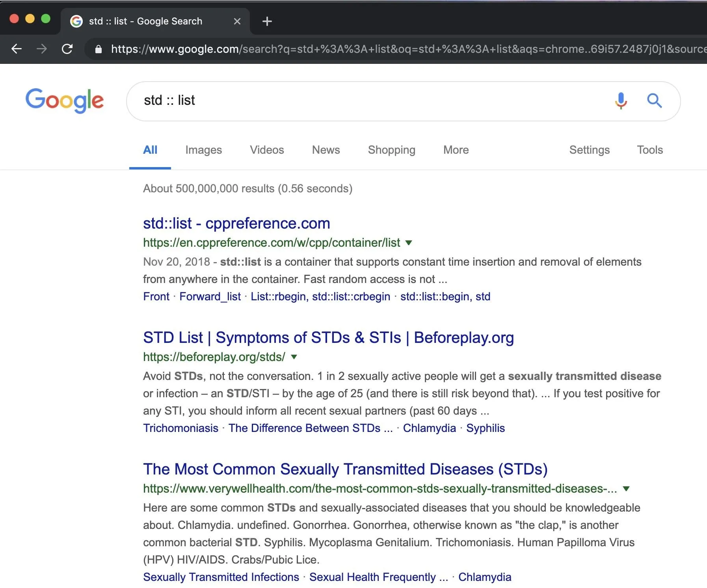Switch to the News tab
The height and width of the screenshot is (588, 707).
326,150
